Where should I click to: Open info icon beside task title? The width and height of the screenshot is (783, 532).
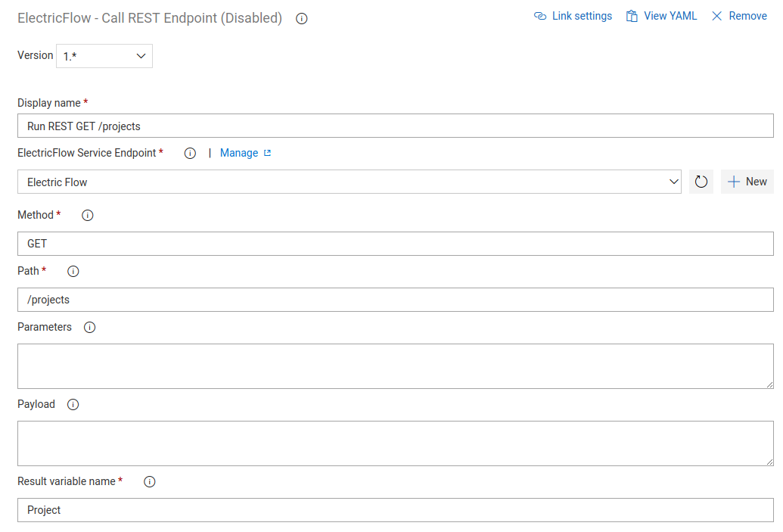coord(302,18)
